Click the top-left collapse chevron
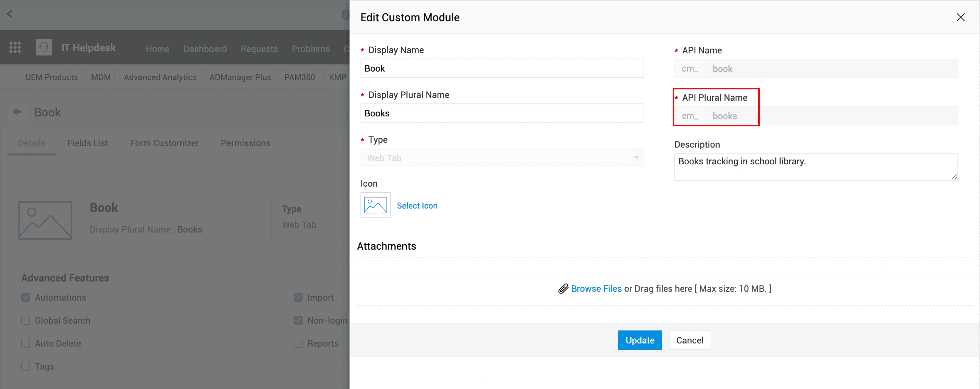980x389 pixels. [x=10, y=14]
